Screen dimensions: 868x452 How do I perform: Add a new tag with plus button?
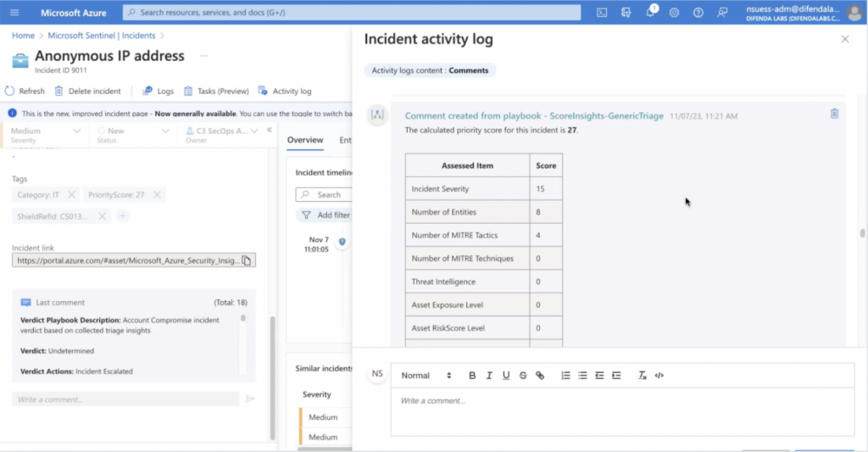(123, 216)
